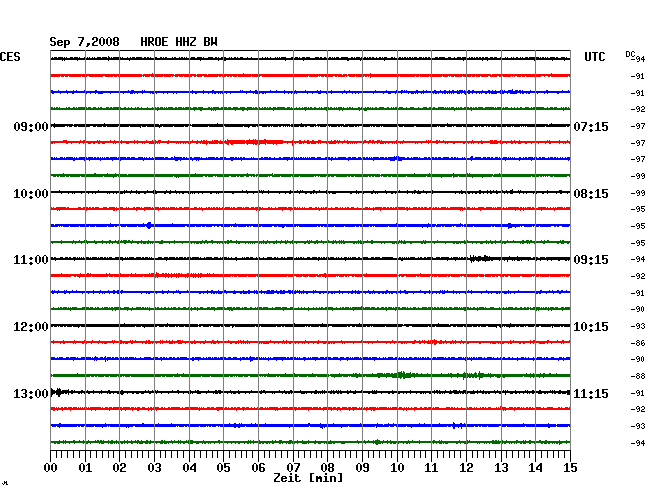The image size is (650, 494).
Task: Click the '10:15' UTC time label
Action: [591, 327]
